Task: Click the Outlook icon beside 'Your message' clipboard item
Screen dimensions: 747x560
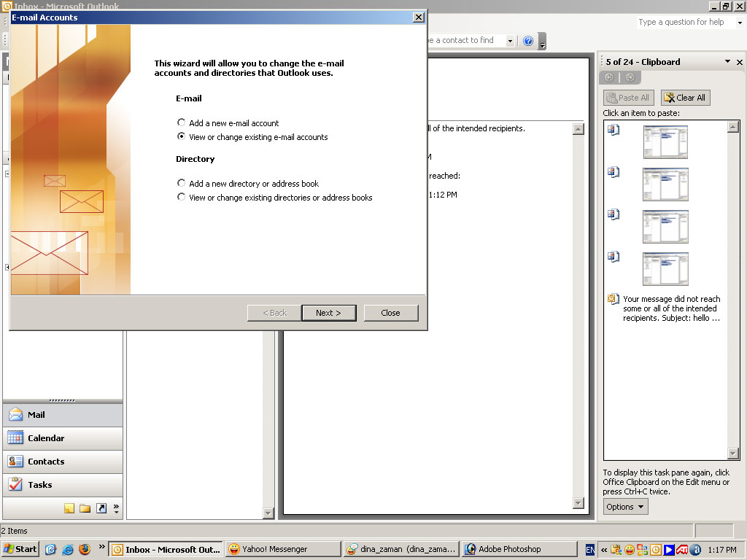Action: 613,299
